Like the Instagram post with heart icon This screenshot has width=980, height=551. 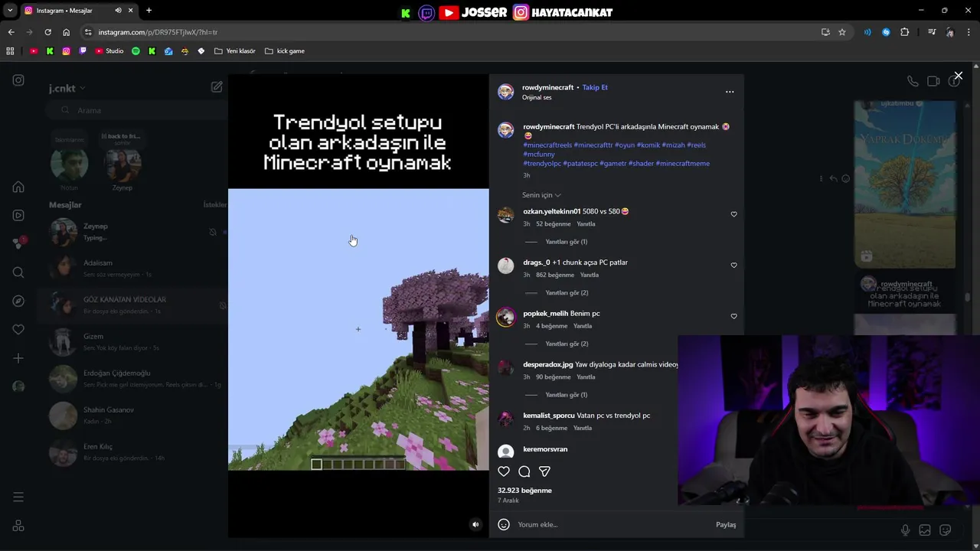pos(504,471)
